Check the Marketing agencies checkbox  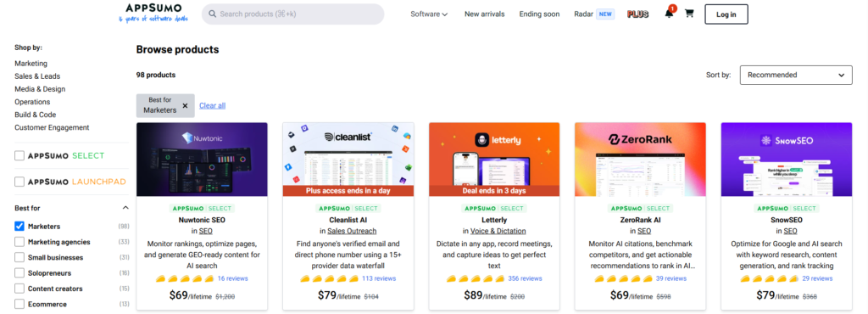[x=19, y=242]
